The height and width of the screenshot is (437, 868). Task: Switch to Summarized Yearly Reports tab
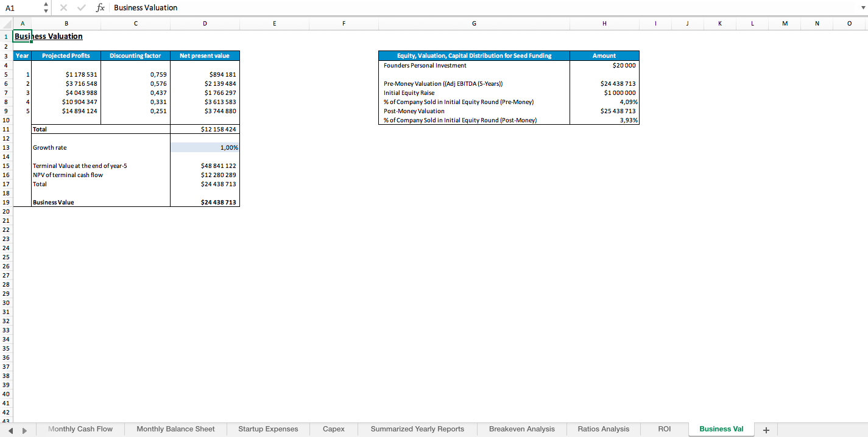[x=417, y=429]
